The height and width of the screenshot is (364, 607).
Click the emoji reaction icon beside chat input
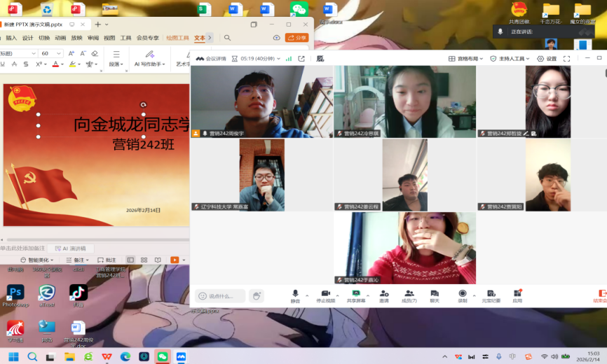point(257,296)
